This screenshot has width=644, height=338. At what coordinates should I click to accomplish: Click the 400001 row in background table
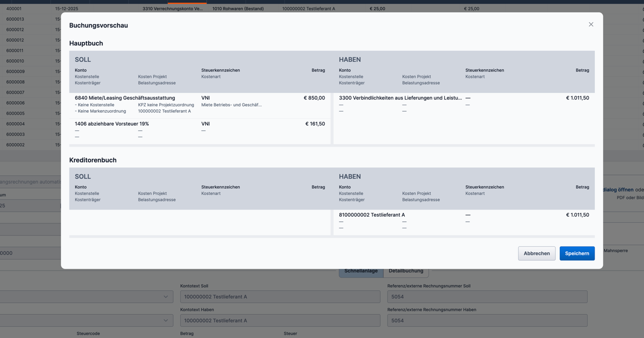tap(14, 9)
